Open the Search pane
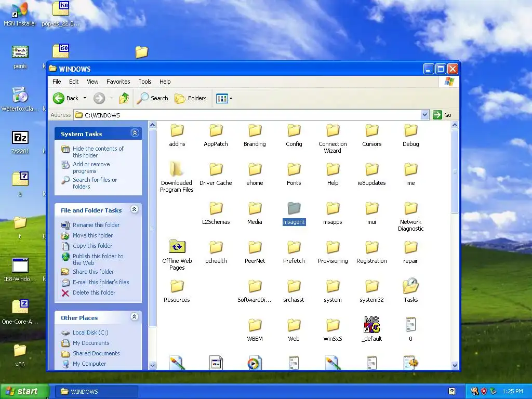Viewport: 532px width, 399px height. click(x=153, y=98)
